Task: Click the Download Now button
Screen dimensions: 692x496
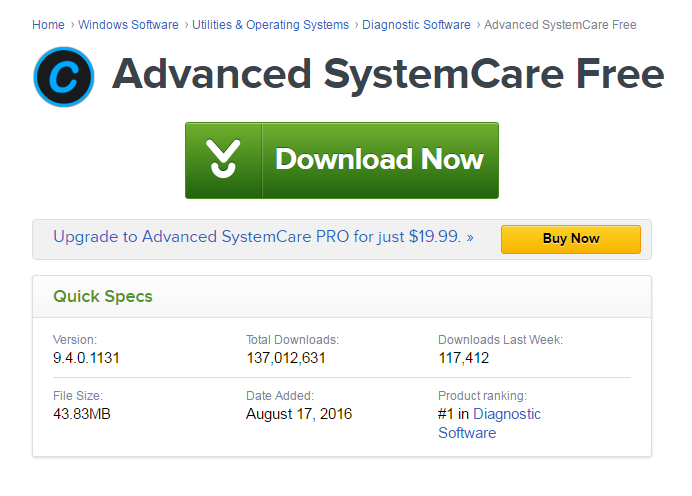Action: 342,161
